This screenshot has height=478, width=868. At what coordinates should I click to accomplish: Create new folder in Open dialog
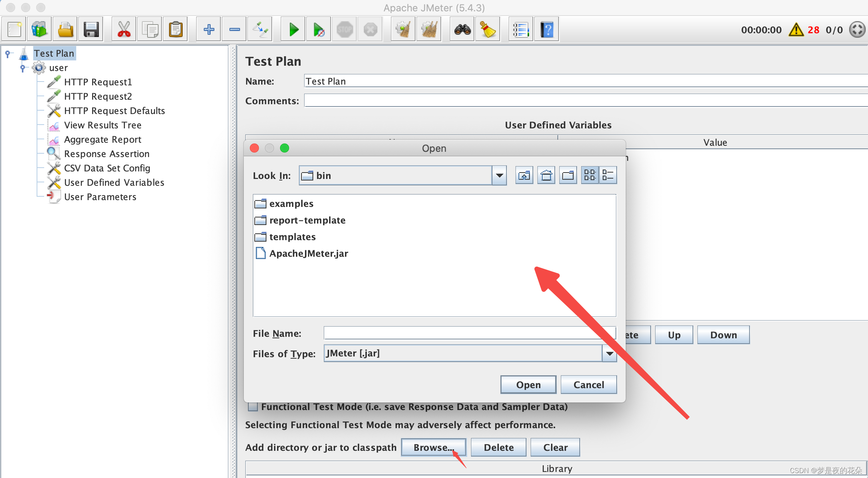568,175
